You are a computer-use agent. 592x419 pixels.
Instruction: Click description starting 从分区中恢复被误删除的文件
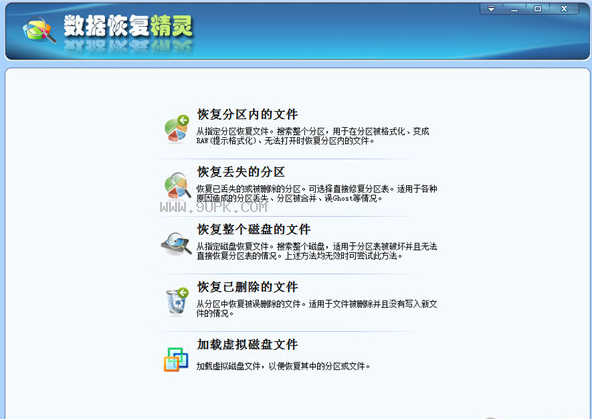(317, 308)
